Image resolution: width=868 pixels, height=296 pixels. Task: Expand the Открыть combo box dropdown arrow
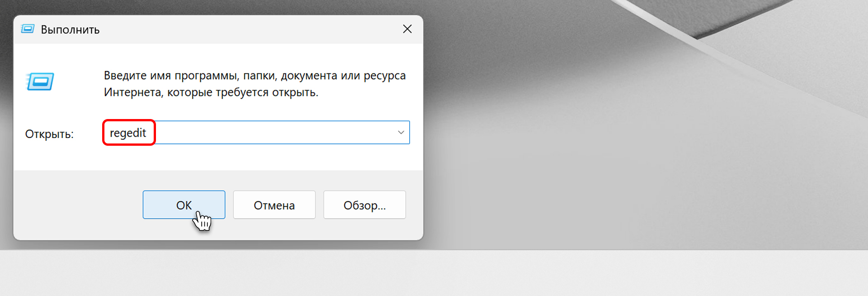401,133
